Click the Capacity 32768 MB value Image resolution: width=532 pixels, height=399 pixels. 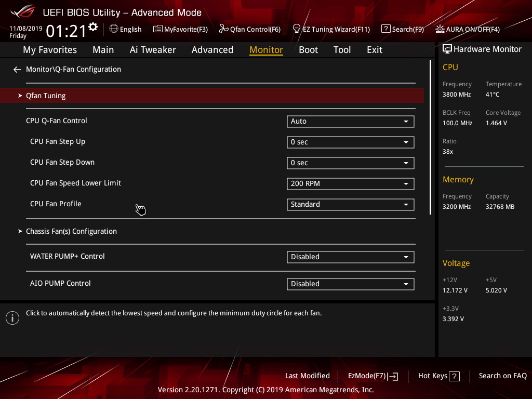click(x=500, y=207)
